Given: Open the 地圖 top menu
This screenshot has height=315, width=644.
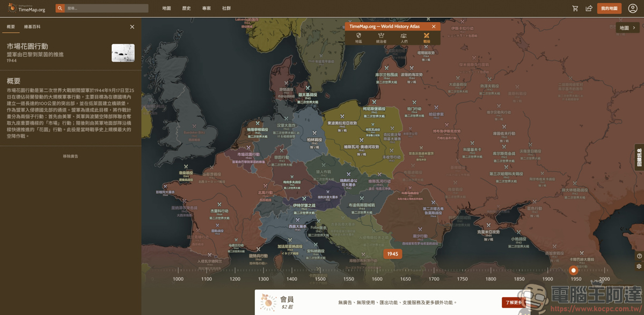Looking at the screenshot, I should (x=166, y=9).
